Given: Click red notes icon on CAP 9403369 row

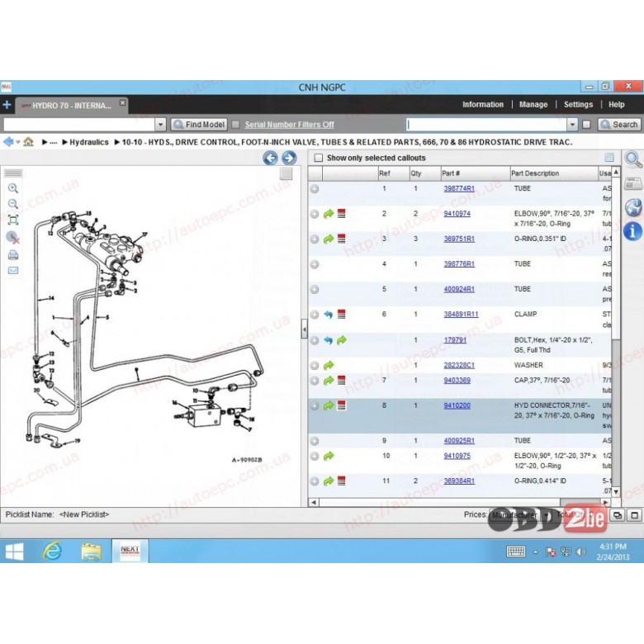Looking at the screenshot, I should click(341, 381).
